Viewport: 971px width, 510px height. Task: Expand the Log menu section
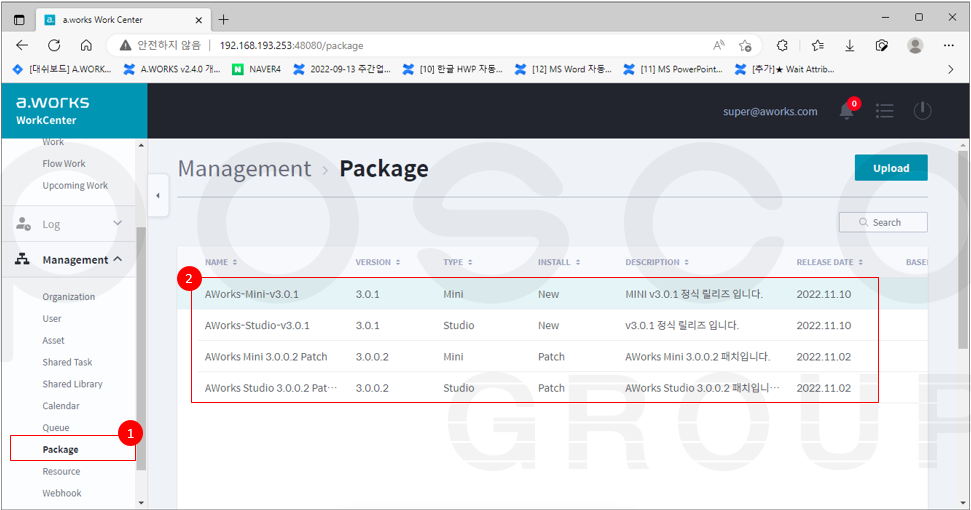point(118,223)
